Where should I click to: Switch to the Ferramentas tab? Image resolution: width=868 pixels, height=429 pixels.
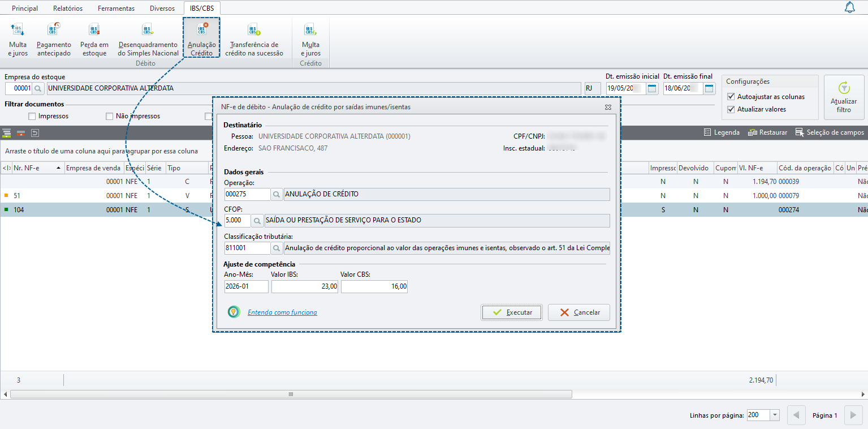coord(116,8)
